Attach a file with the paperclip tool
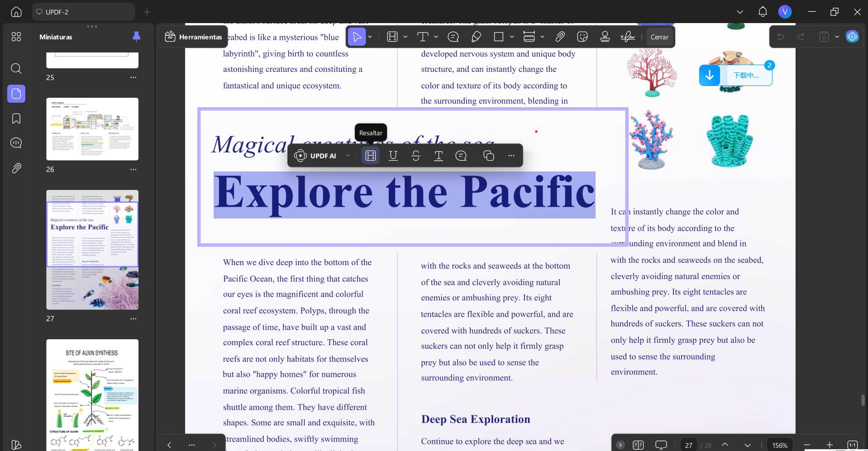The height and width of the screenshot is (451, 868). (560, 37)
